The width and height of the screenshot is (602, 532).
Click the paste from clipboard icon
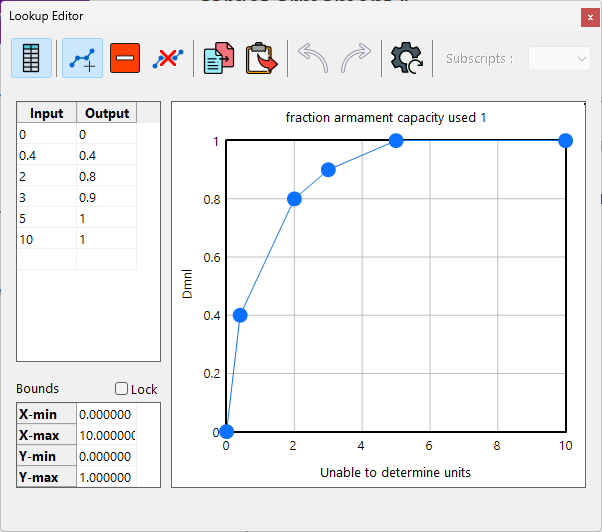[x=262, y=59]
